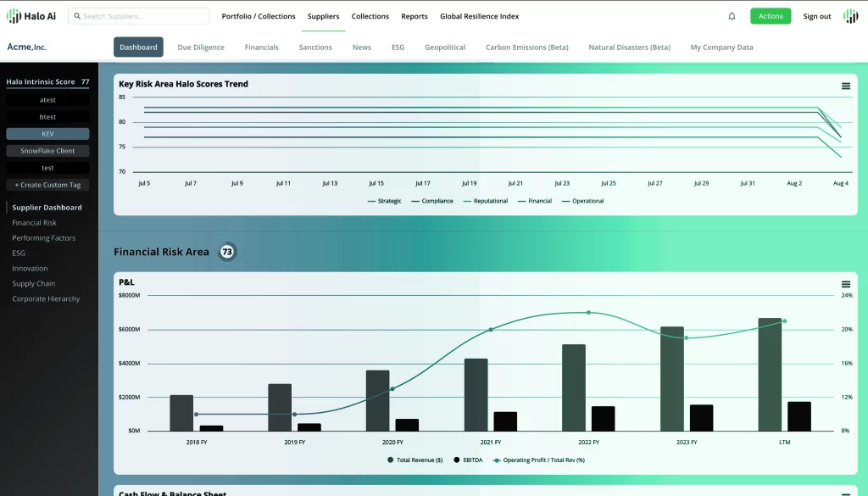Toggle the Strategic series in trend legend
The image size is (868, 496).
pos(384,201)
